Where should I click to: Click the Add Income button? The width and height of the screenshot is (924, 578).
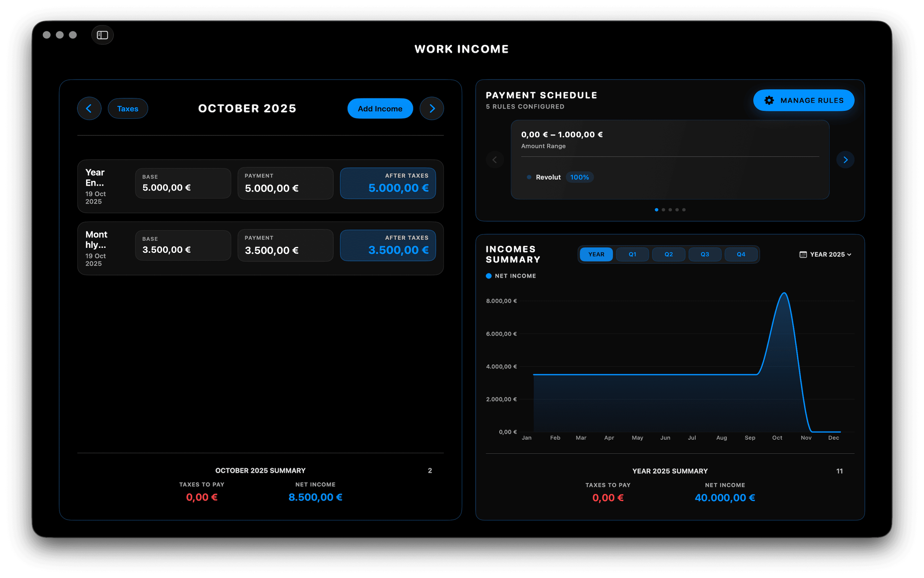(x=380, y=109)
